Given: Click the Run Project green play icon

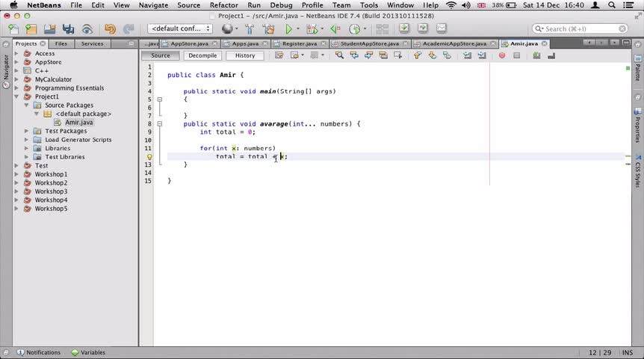Looking at the screenshot, I should [288, 28].
